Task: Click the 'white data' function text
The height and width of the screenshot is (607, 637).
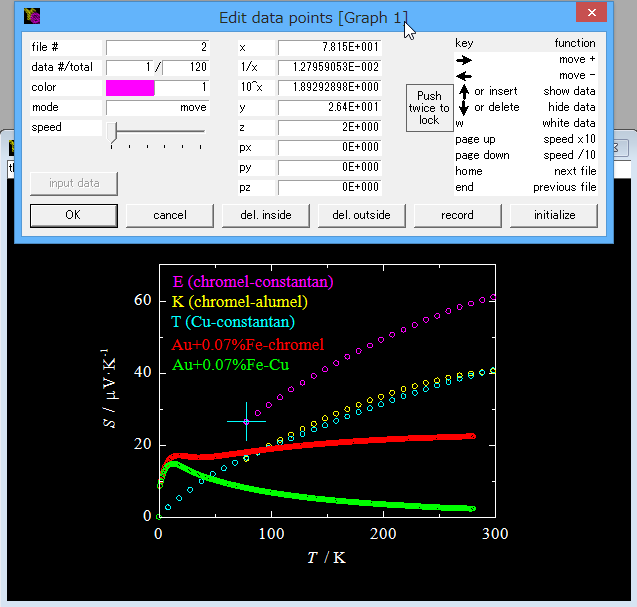Action: click(x=569, y=123)
